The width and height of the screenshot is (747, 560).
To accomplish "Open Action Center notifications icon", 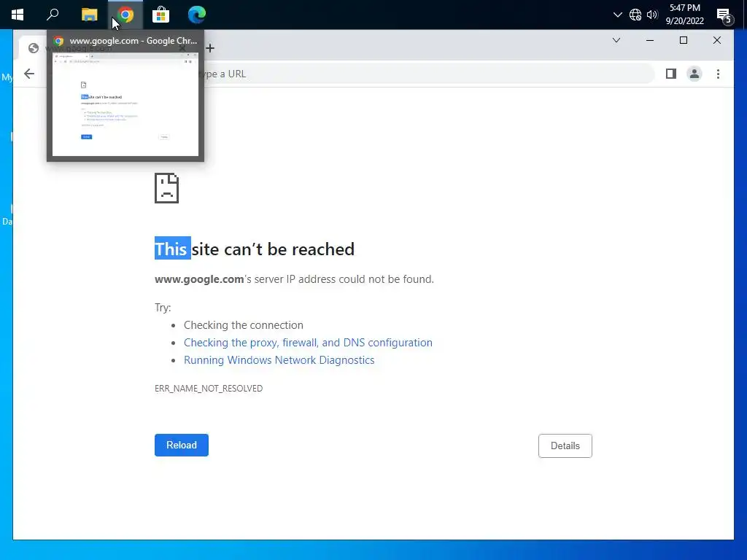I will coord(724,15).
